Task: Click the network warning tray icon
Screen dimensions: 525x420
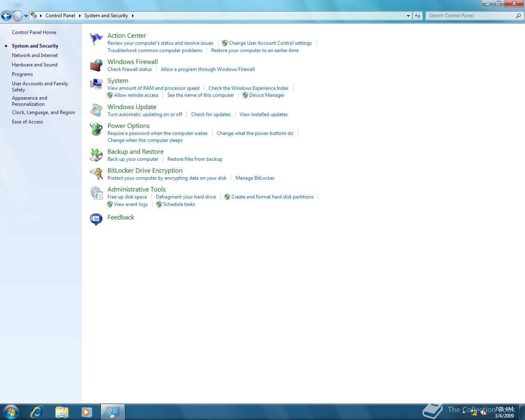Action: pos(474,413)
